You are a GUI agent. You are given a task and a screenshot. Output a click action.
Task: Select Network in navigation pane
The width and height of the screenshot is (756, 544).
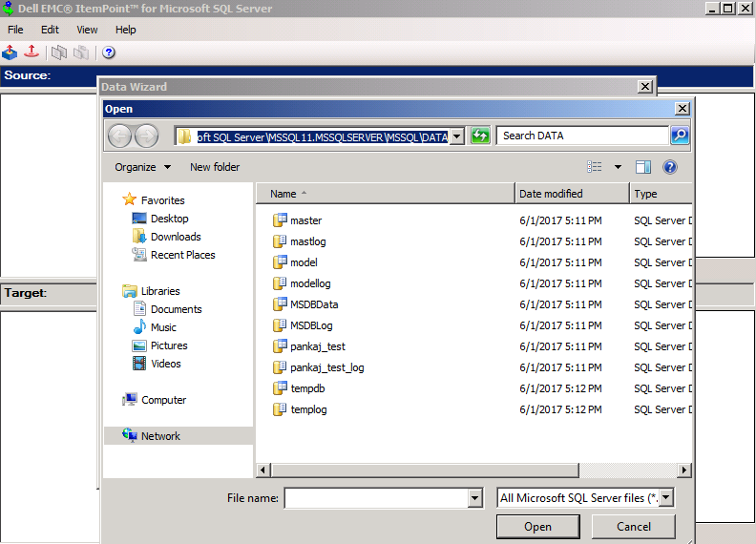click(160, 436)
